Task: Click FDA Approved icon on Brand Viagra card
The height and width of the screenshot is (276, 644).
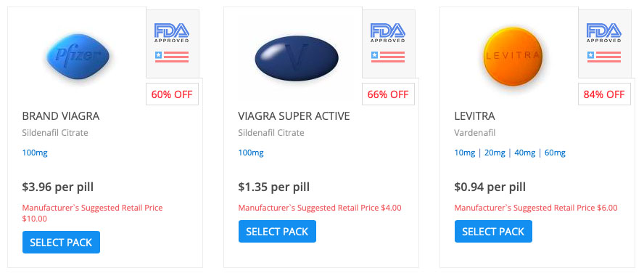Action: click(172, 33)
